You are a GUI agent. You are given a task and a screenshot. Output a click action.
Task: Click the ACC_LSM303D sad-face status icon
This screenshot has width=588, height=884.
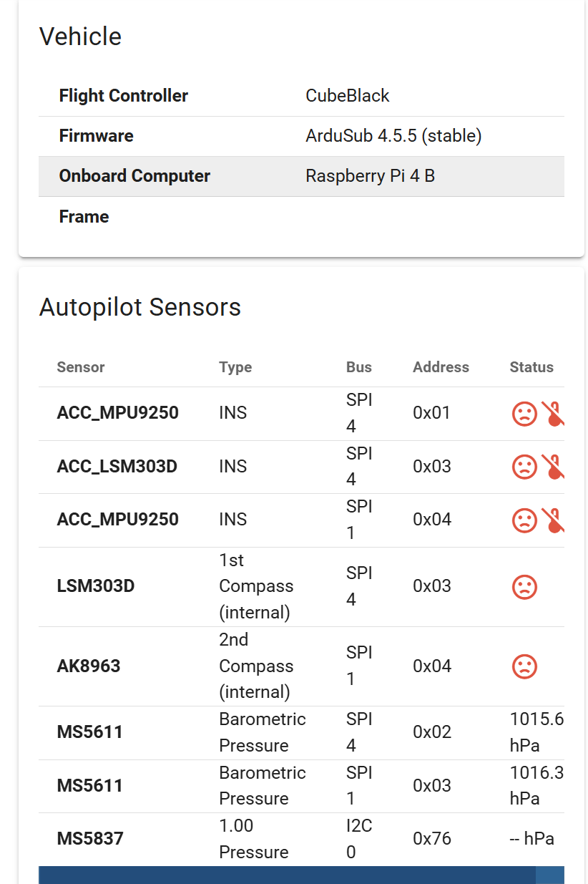pyautogui.click(x=524, y=467)
